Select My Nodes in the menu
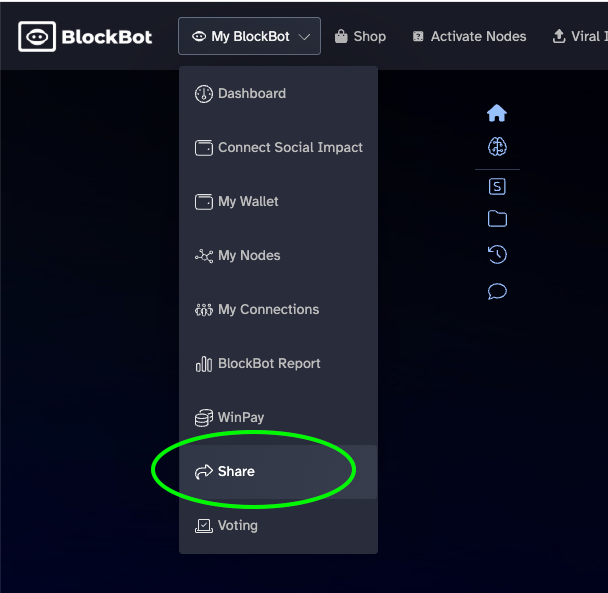 click(278, 256)
